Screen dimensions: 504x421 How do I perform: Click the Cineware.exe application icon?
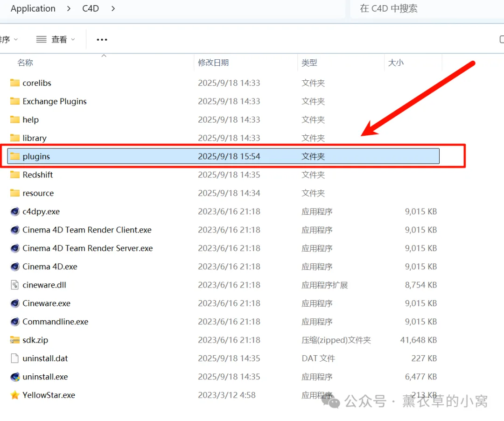[x=15, y=303]
